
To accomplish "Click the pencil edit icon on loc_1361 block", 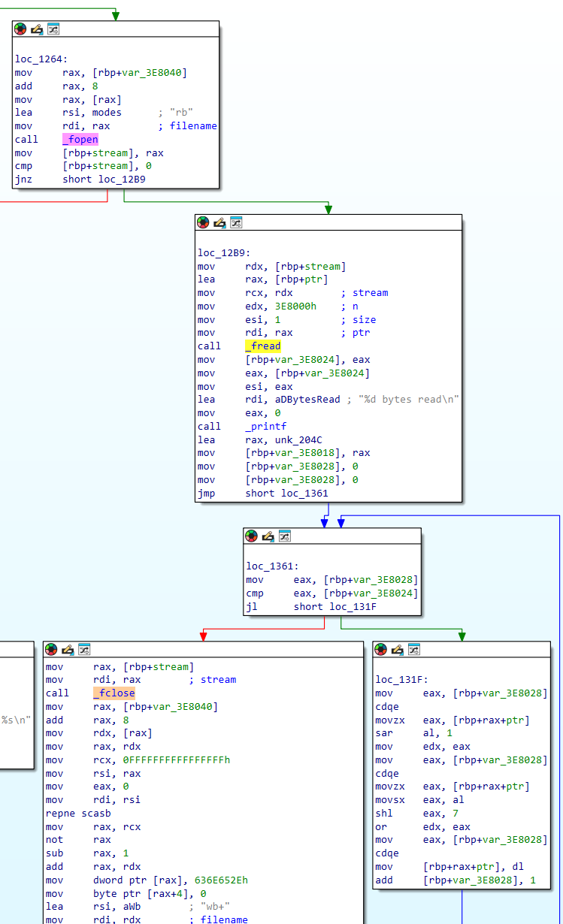I will click(x=268, y=536).
